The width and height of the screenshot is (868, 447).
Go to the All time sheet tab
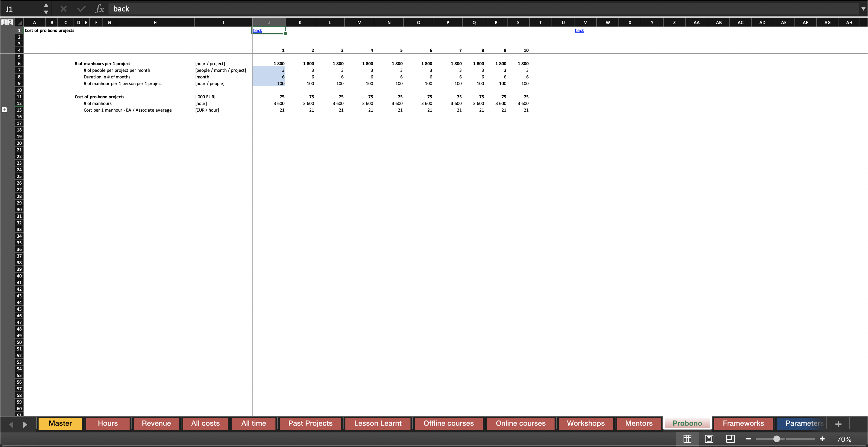click(x=253, y=423)
